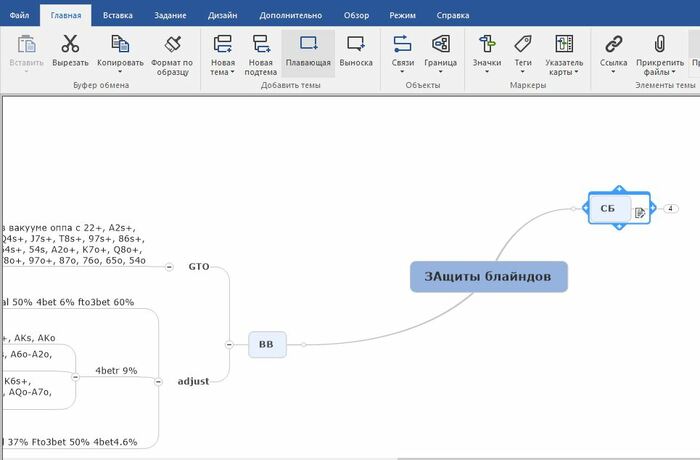Select the 4betr 9% subtopic
Image resolution: width=700 pixels, height=460 pixels.
(x=116, y=371)
